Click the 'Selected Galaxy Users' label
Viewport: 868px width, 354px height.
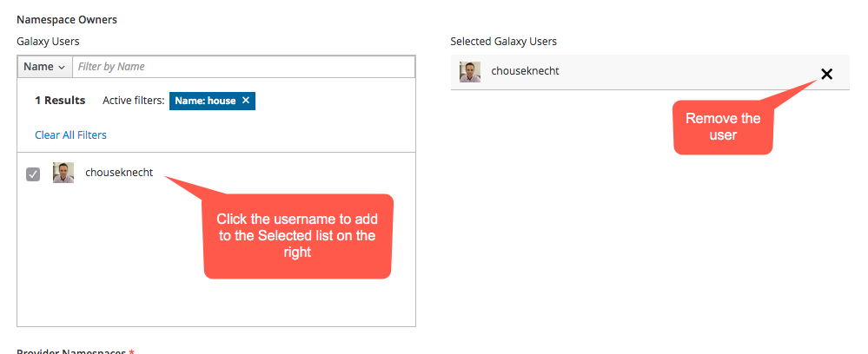504,42
